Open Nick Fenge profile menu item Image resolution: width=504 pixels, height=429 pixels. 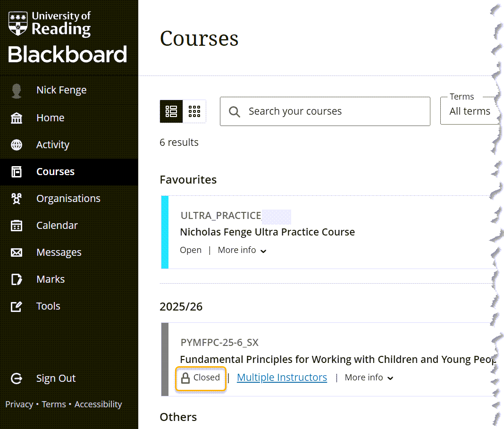tap(61, 90)
